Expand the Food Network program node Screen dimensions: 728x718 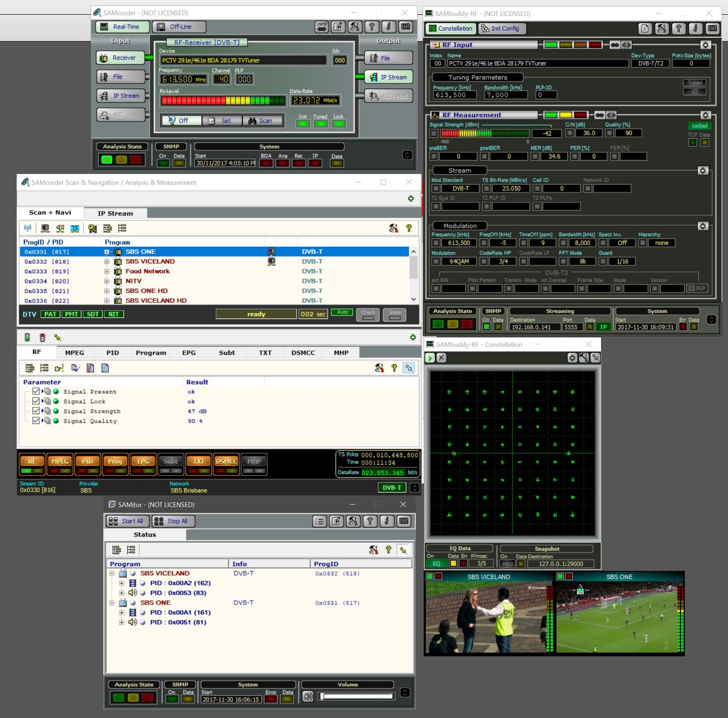click(x=107, y=271)
